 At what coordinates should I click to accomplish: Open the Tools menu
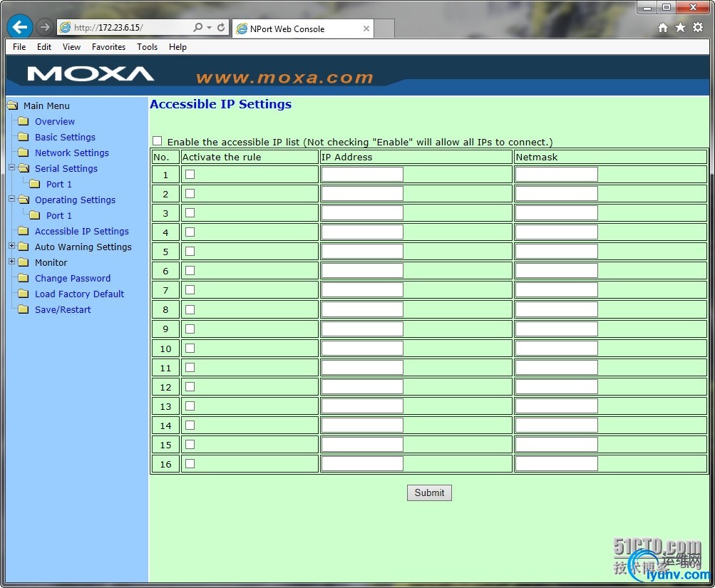[147, 47]
